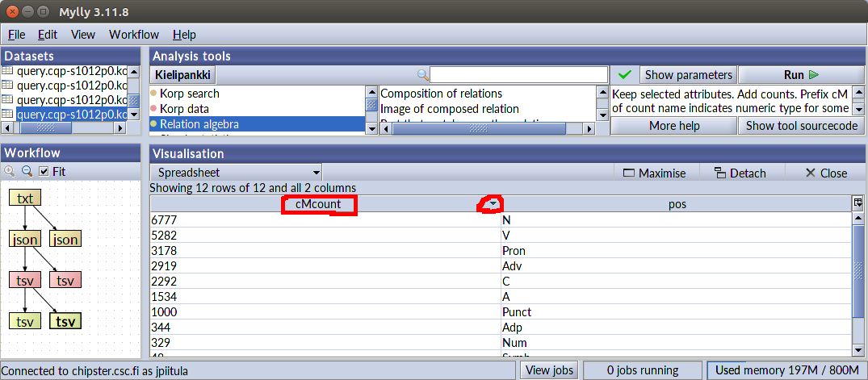The image size is (868, 380).
Task: Open the Edit menu
Action: [48, 35]
